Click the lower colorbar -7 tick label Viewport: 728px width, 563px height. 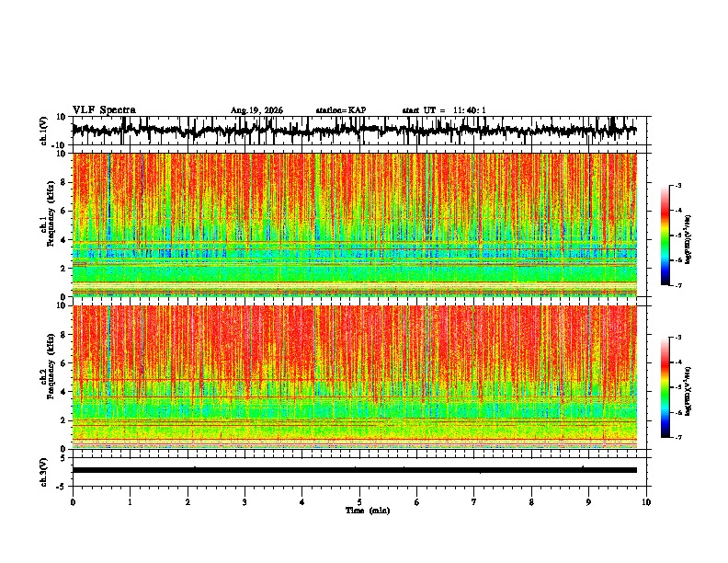(678, 437)
